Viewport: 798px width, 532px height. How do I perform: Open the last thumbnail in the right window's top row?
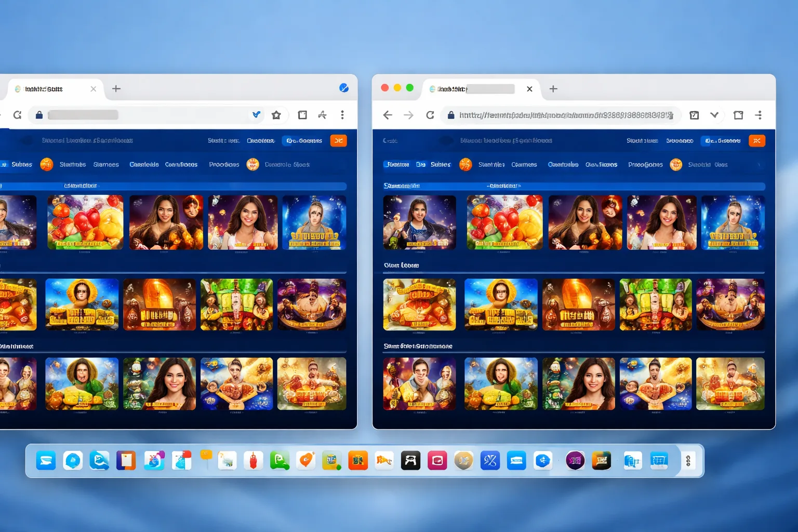(733, 222)
